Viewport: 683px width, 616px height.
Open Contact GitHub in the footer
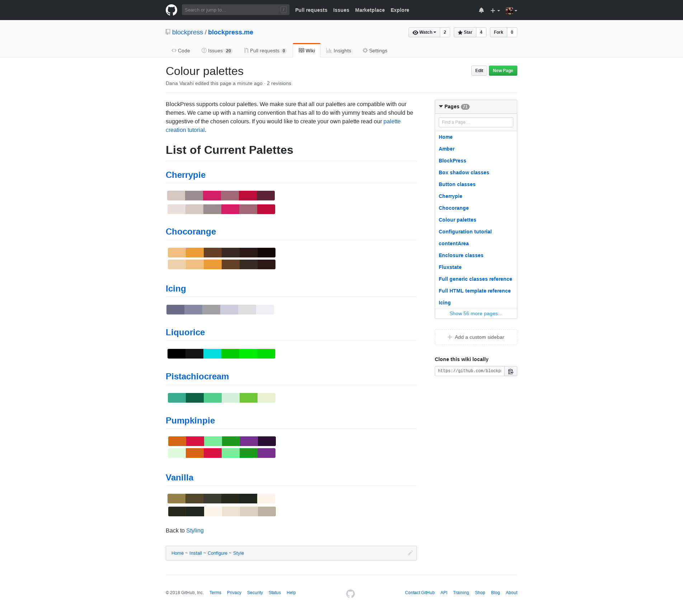[x=420, y=593]
